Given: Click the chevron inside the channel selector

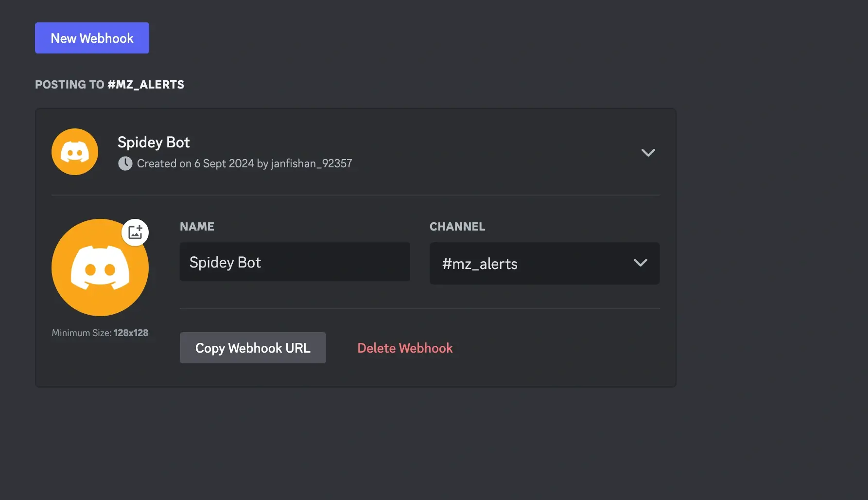Looking at the screenshot, I should coord(641,263).
